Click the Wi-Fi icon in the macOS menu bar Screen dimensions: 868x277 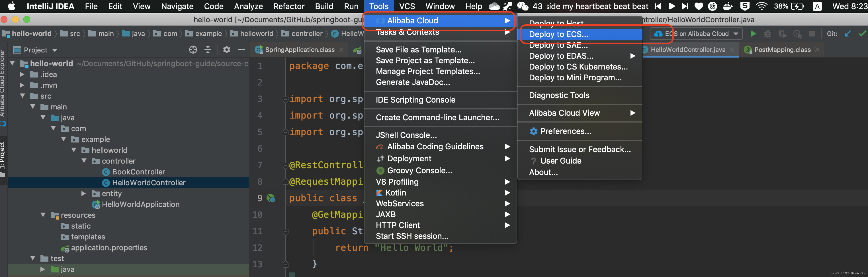tap(761, 6)
